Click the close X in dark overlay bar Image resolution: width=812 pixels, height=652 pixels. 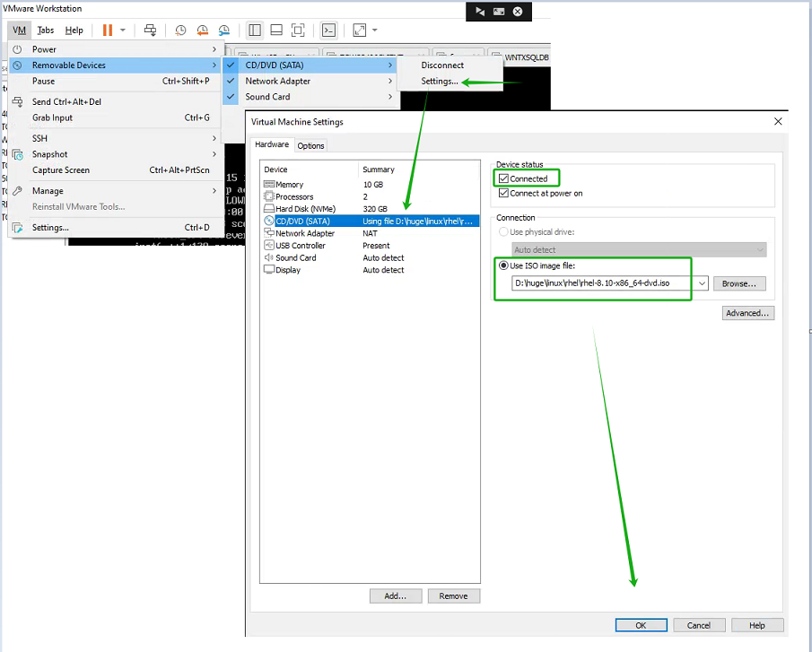[x=518, y=12]
